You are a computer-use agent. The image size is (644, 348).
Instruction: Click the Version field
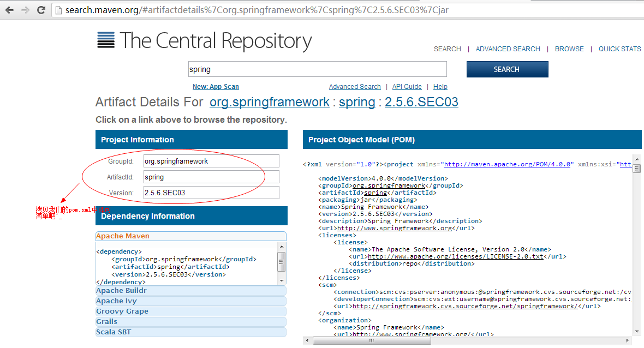tap(212, 193)
